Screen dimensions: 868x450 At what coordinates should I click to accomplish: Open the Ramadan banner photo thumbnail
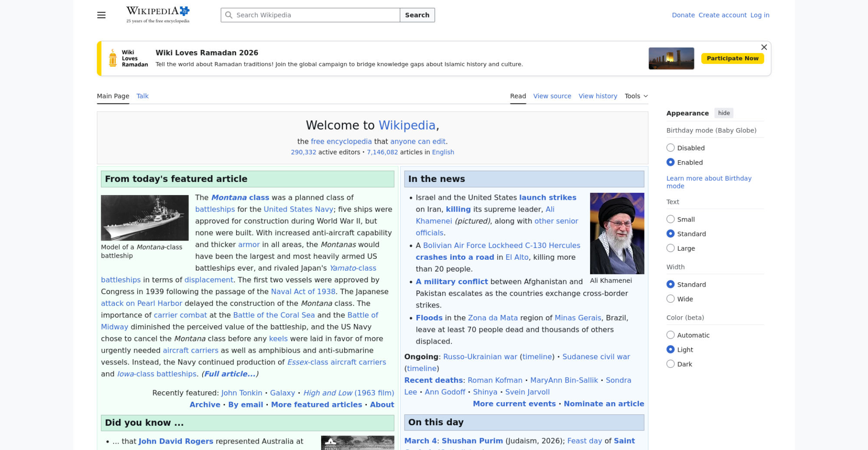pos(671,59)
